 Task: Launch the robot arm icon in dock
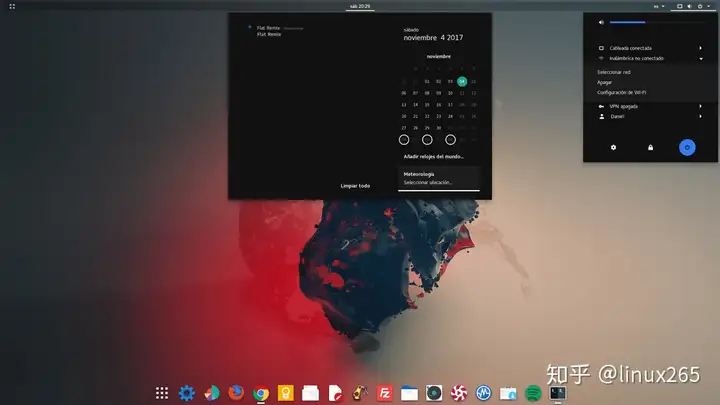pos(360,393)
